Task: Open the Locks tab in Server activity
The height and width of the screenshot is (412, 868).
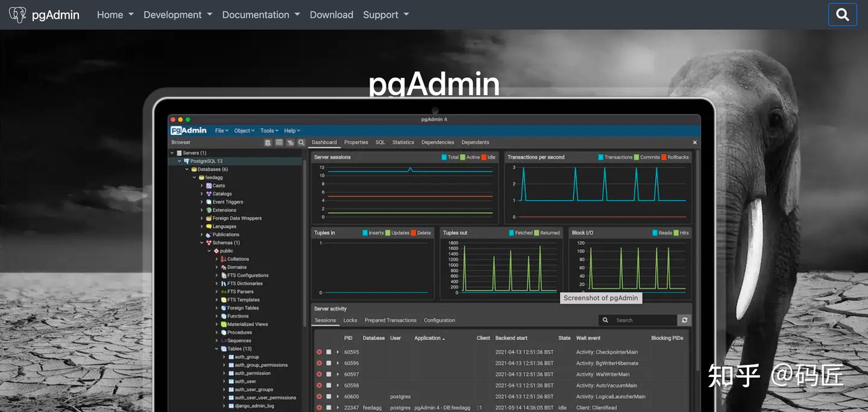Action: pos(350,320)
